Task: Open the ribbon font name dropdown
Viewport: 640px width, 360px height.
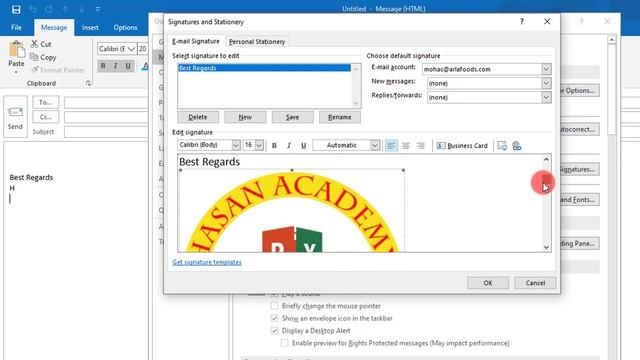Action: 131,49
